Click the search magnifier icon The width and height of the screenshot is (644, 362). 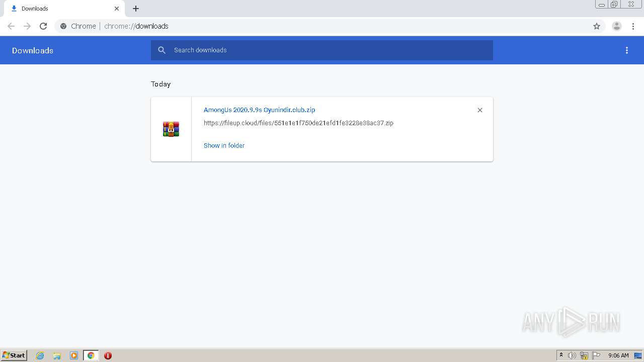pyautogui.click(x=162, y=50)
